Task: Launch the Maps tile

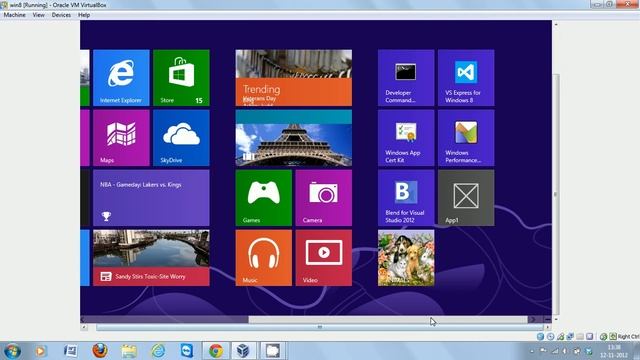Action: pyautogui.click(x=121, y=138)
